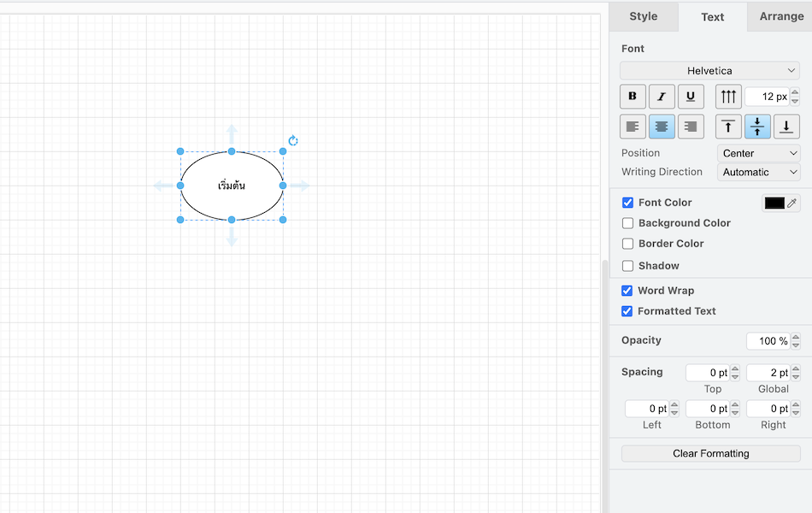Screen dimensions: 812x513
Task: Align text vertically to bottom
Action: pyautogui.click(x=786, y=127)
